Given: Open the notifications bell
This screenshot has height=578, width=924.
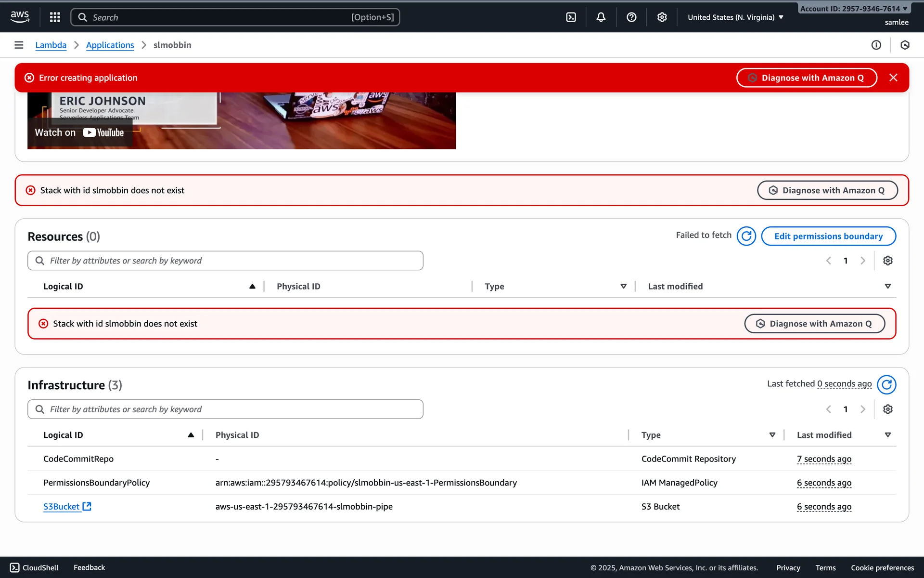Looking at the screenshot, I should 601,17.
